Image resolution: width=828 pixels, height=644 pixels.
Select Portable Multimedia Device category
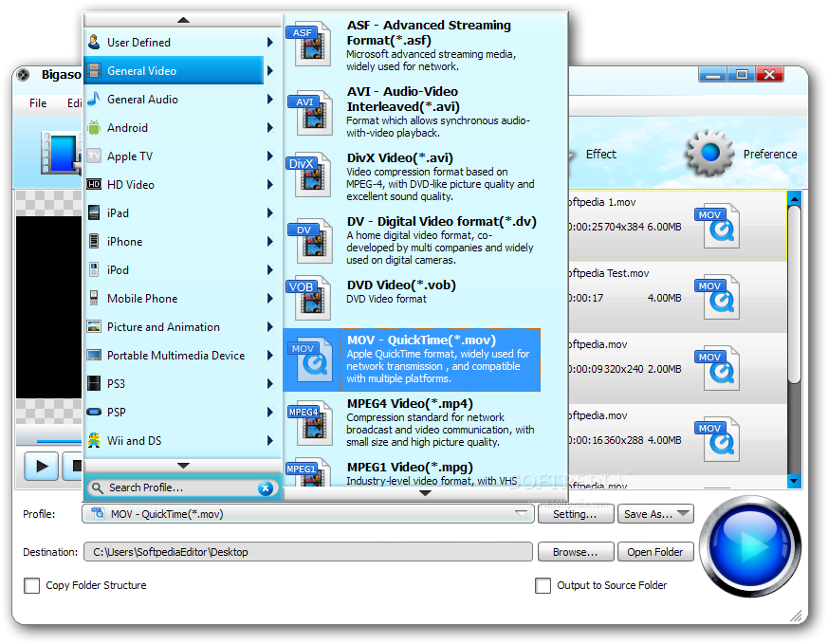pyautogui.click(x=174, y=356)
